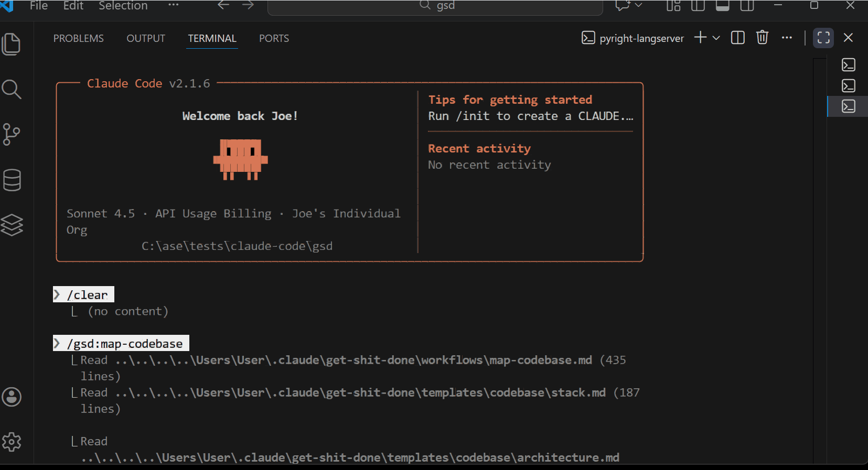Open the Source Control view
The image size is (868, 470).
[x=12, y=135]
